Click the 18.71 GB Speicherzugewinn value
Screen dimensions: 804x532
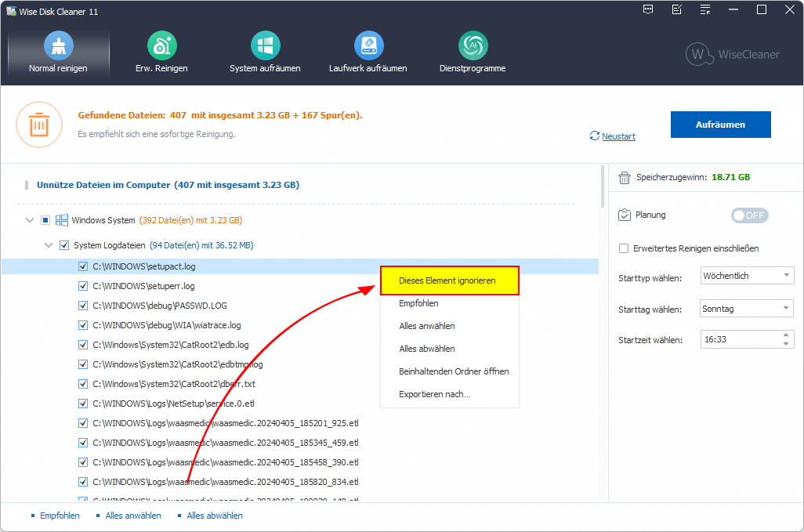[x=730, y=177]
